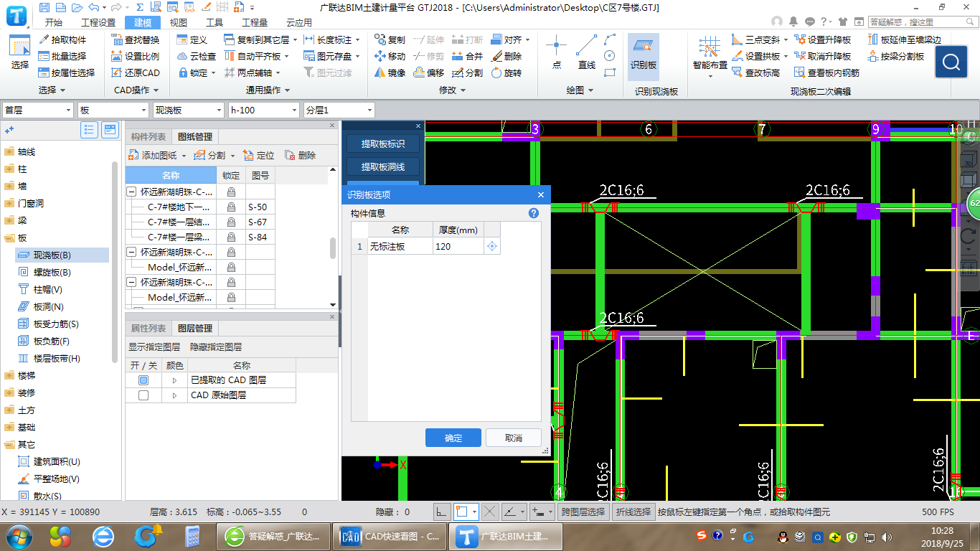Toggle lock for S-50 drawing row
980x551 pixels.
(x=231, y=207)
